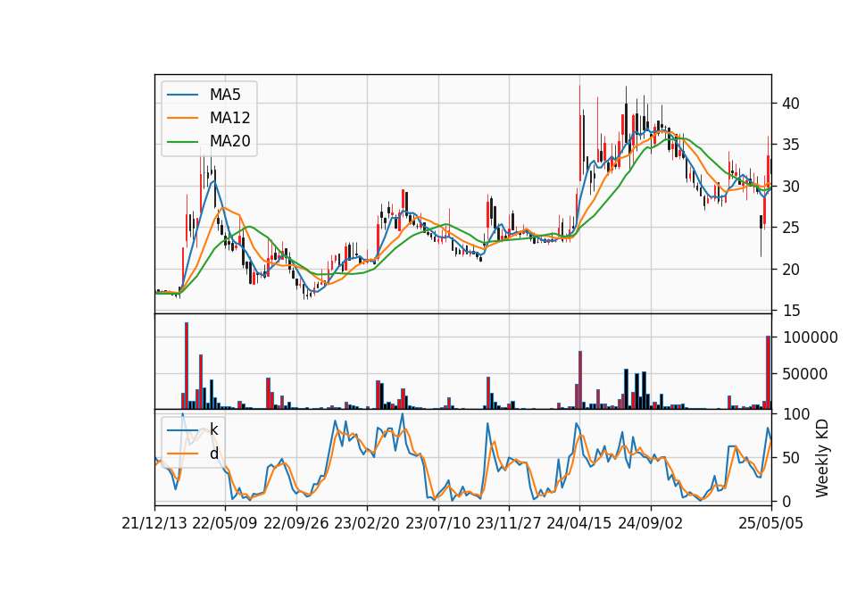The width and height of the screenshot is (857, 616).
Task: Click the 23/07/10 date tick label
Action: point(437,523)
